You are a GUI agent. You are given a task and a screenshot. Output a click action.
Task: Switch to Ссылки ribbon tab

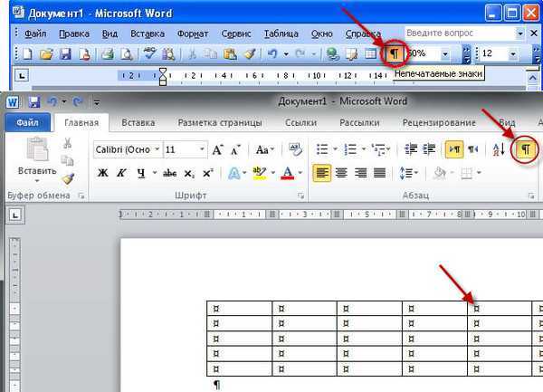point(301,122)
